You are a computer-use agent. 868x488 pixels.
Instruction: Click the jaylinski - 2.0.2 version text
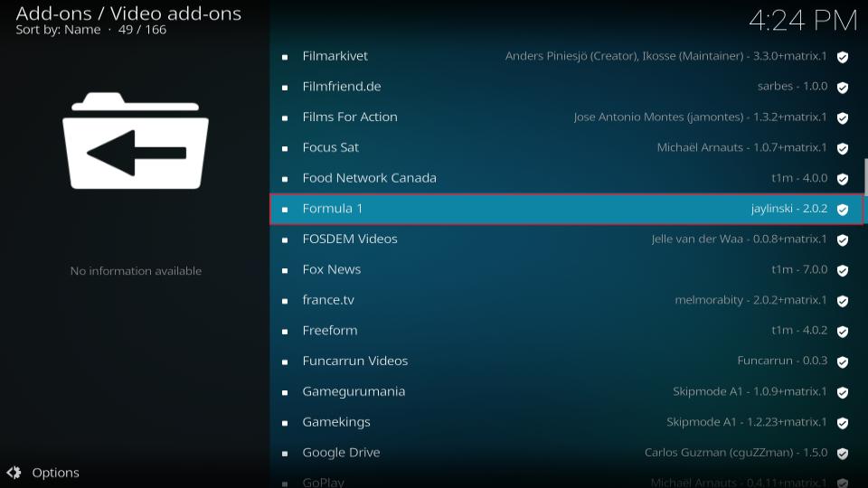pyautogui.click(x=789, y=209)
